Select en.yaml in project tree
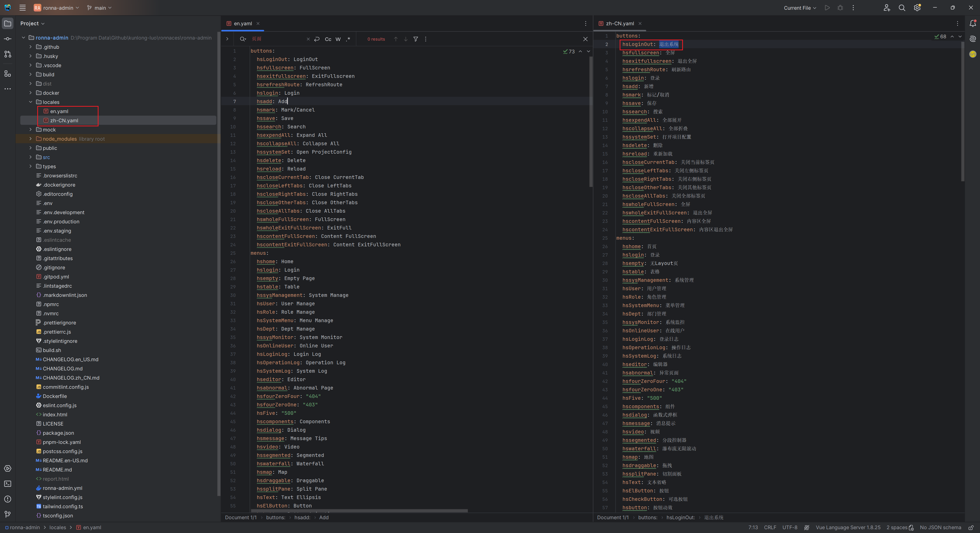The height and width of the screenshot is (533, 980). click(59, 111)
